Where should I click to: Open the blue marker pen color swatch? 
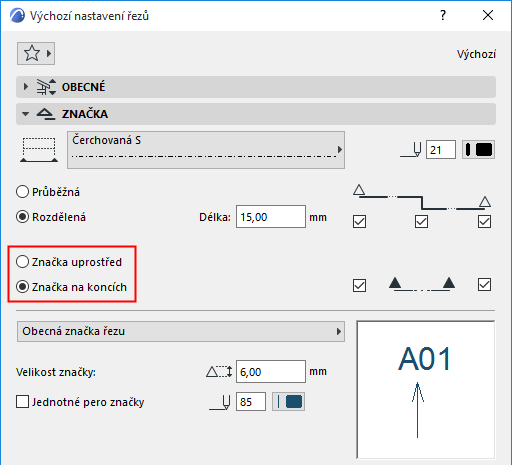tap(288, 402)
